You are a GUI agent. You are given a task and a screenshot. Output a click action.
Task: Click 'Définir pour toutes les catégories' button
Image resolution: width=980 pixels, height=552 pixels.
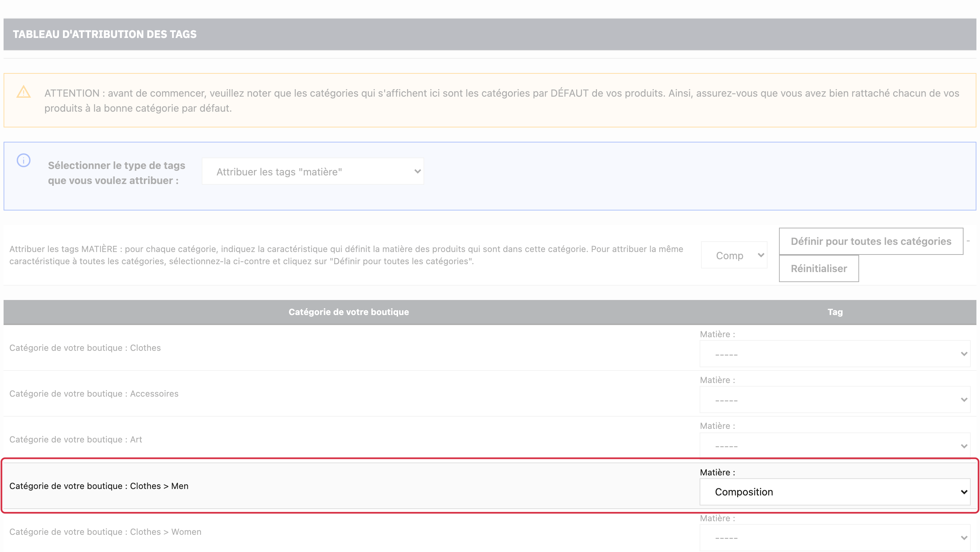point(871,241)
